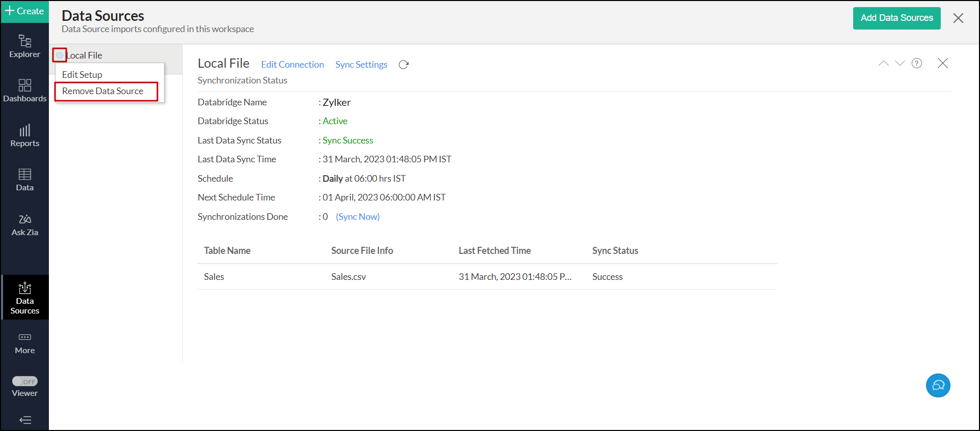Click the gear icon beside Local File
The height and width of the screenshot is (431, 980).
tap(60, 55)
